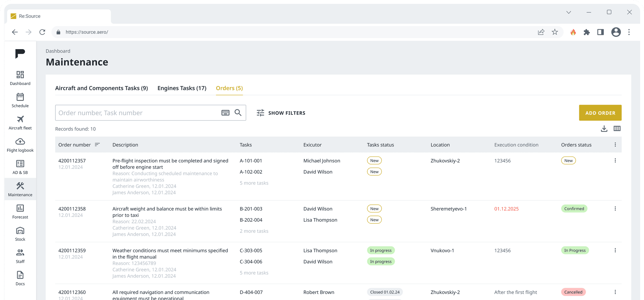Open the Forecast section
This screenshot has height=300, width=644.
click(20, 211)
